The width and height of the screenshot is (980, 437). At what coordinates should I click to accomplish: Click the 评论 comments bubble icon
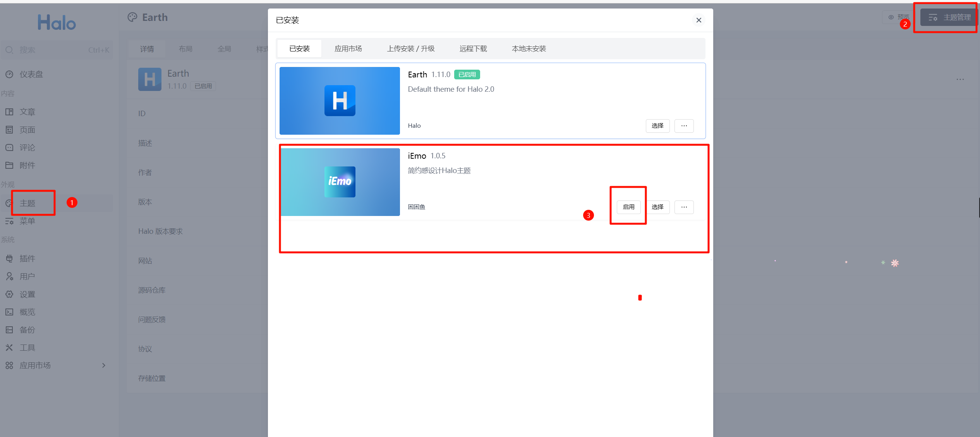[9, 147]
